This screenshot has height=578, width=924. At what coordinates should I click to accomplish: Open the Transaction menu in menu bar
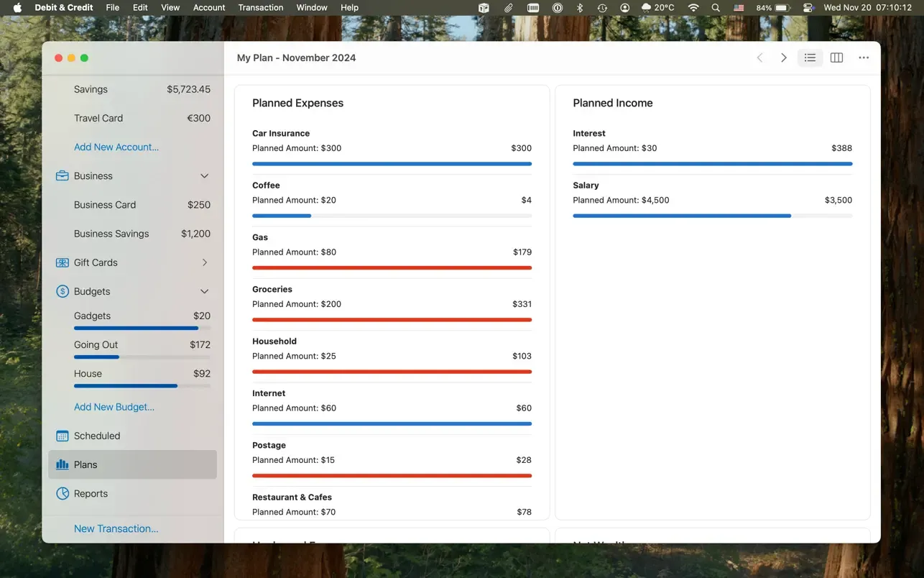coord(261,7)
